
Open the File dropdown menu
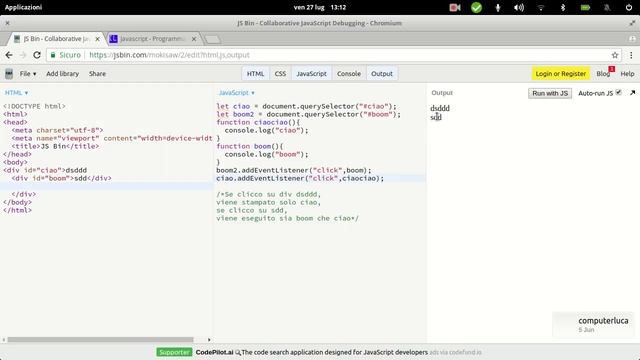coord(28,74)
